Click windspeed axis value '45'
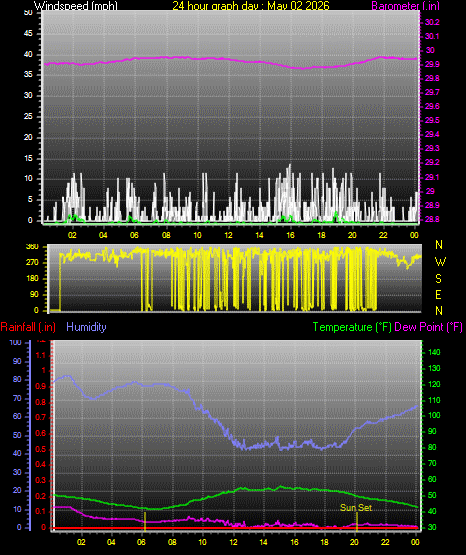This screenshot has height=555, width=466. point(28,34)
